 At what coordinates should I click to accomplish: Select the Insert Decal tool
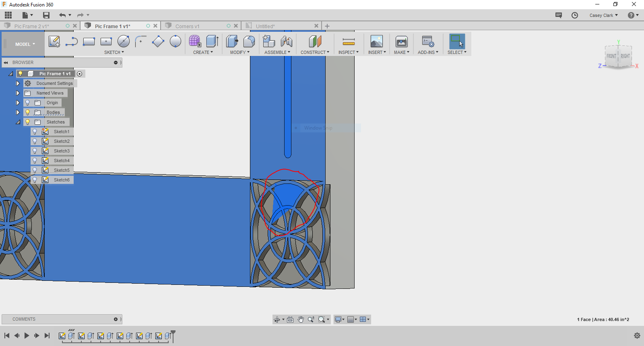point(377,41)
